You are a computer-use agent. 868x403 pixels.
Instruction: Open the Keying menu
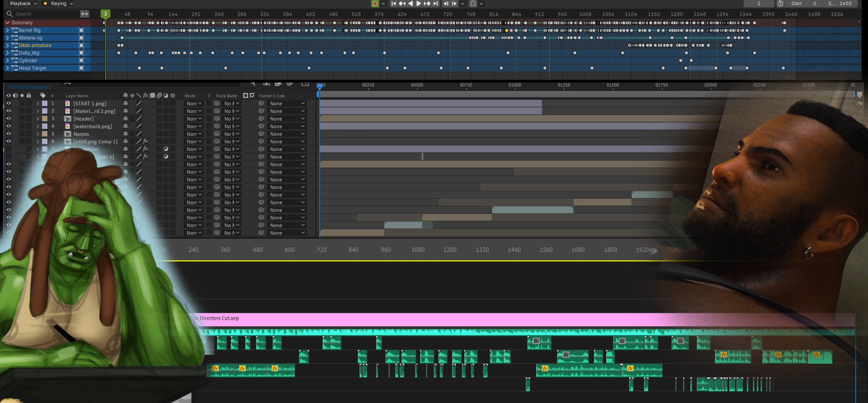[x=59, y=3]
